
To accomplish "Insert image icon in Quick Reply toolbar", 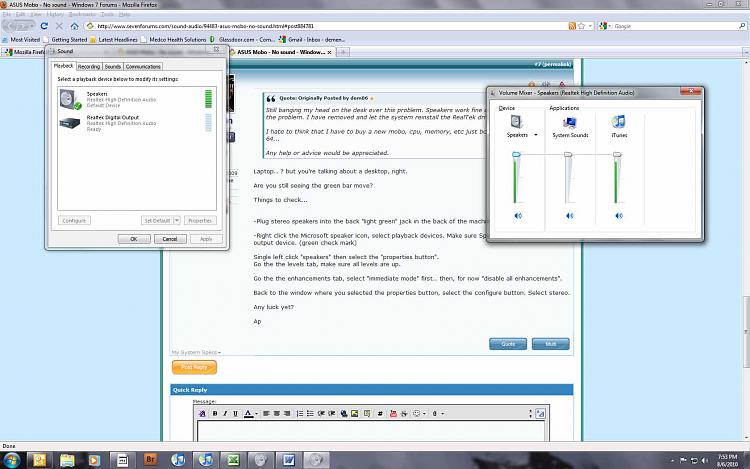I will click(x=354, y=414).
